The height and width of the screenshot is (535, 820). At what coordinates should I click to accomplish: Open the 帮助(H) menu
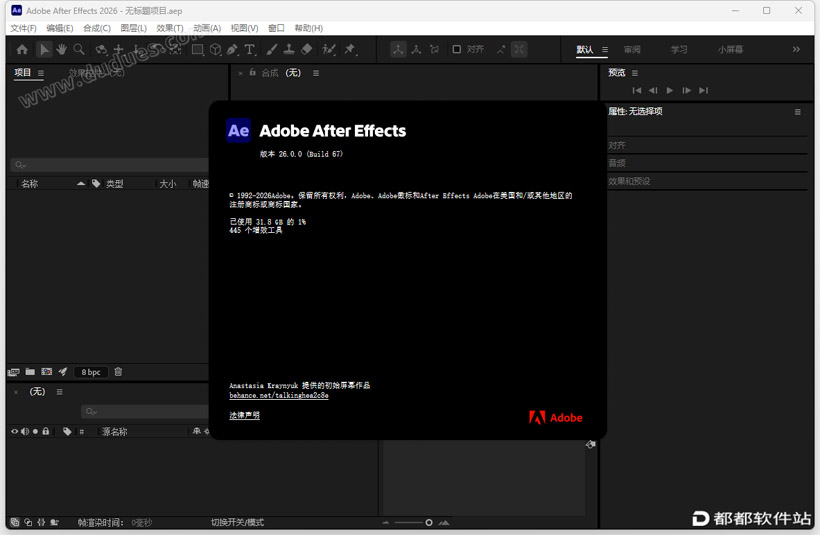point(309,28)
